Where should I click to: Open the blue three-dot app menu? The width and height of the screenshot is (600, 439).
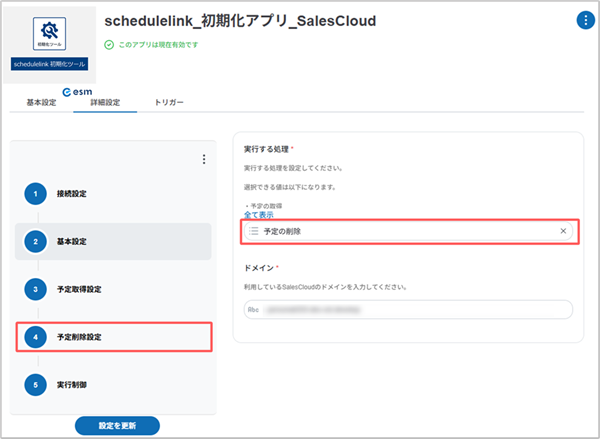(x=584, y=20)
